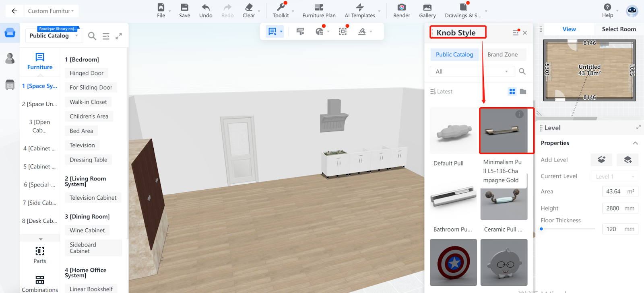644x293 pixels.
Task: Close the Knob Style panel
Action: coord(525,33)
